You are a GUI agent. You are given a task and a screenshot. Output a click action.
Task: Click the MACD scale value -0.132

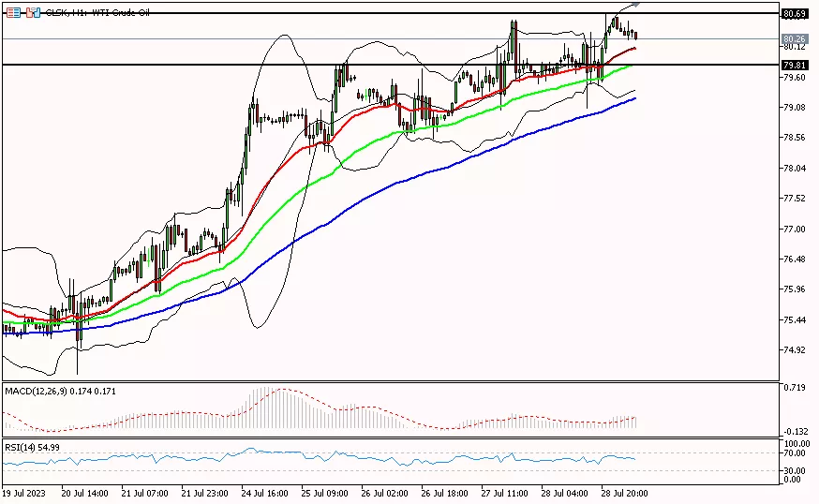pyautogui.click(x=795, y=432)
